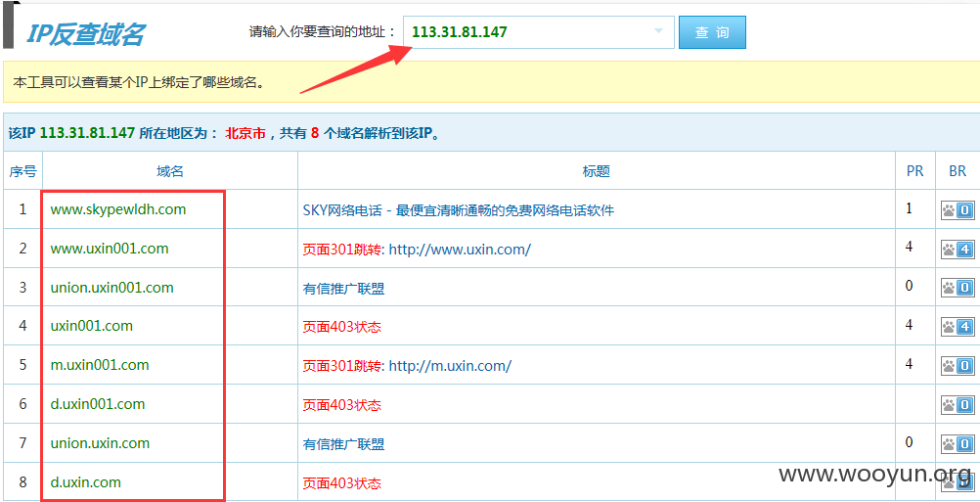This screenshot has height=502, width=980.
Task: Open the union.uxin.com domain link
Action: [x=100, y=443]
